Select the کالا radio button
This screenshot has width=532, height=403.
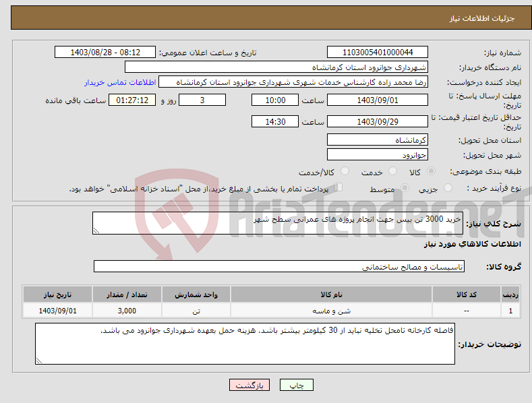click(x=431, y=171)
